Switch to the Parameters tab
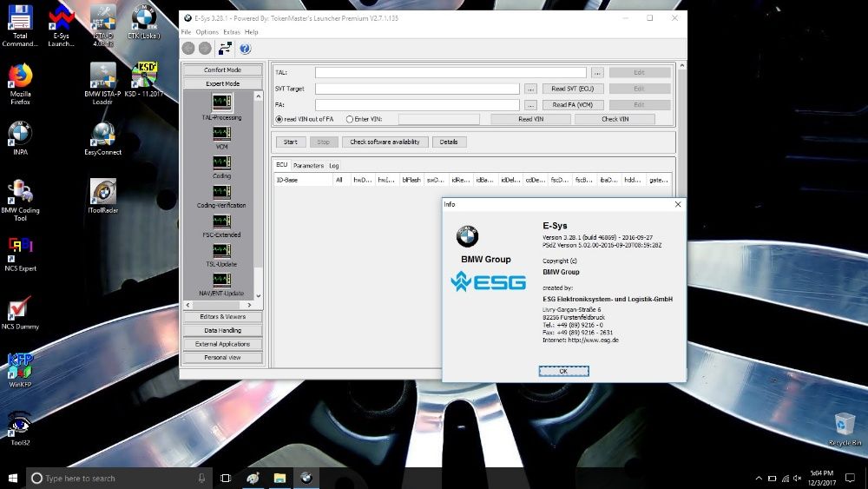This screenshot has width=868, height=489. (308, 166)
